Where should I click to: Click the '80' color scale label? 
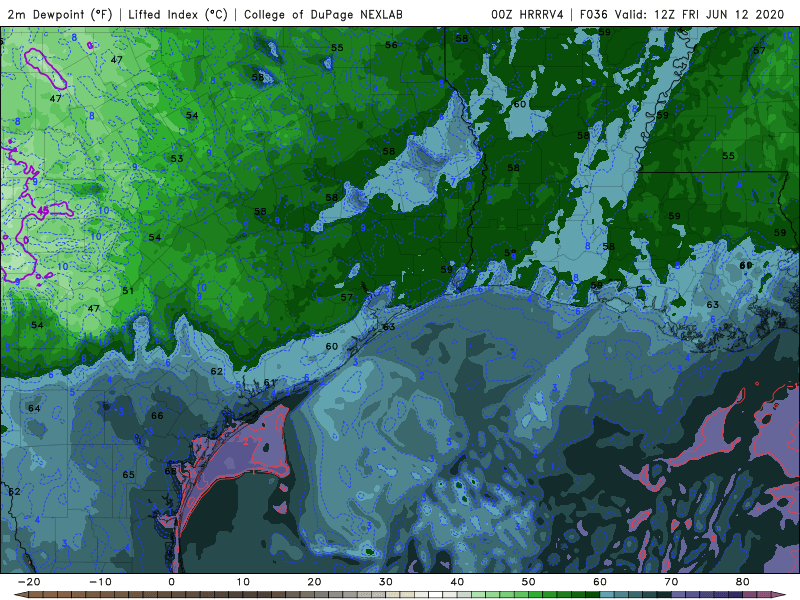(743, 582)
